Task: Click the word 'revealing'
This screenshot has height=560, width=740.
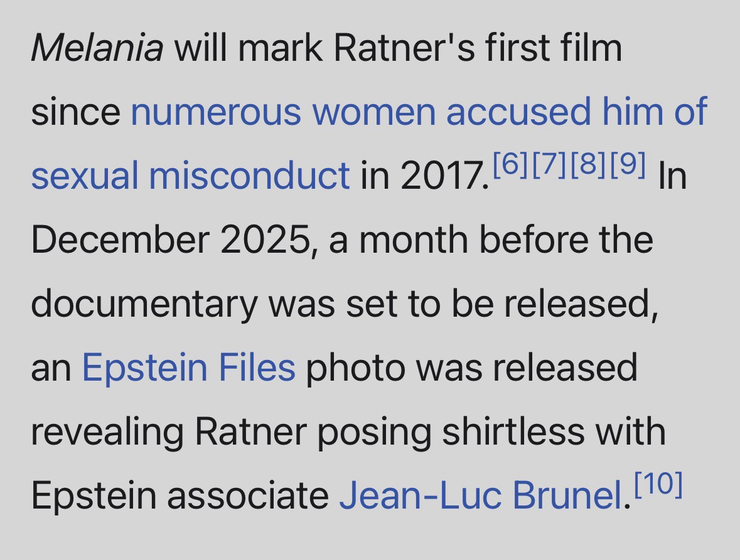Action: (107, 431)
